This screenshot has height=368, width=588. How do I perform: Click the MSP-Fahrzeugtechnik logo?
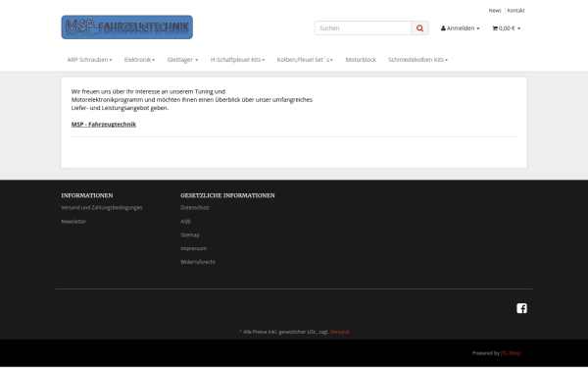tap(126, 27)
